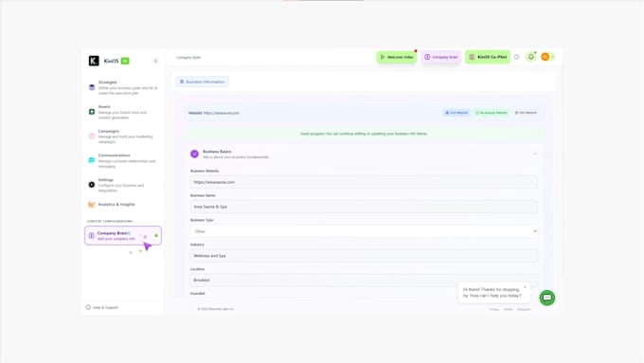Click the Business Basics purple checkmark icon

point(195,154)
